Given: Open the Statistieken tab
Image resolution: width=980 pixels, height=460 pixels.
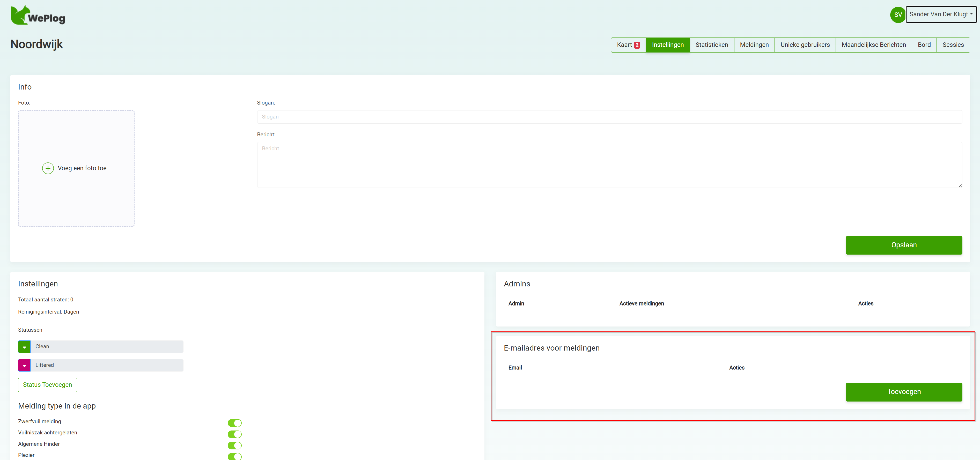Looking at the screenshot, I should point(712,45).
